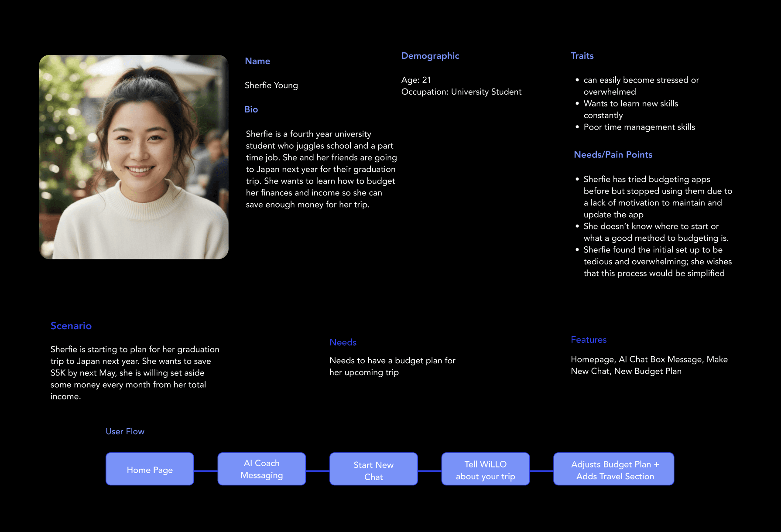Select the Age: 21 line
This screenshot has height=532, width=781.
pyautogui.click(x=416, y=80)
